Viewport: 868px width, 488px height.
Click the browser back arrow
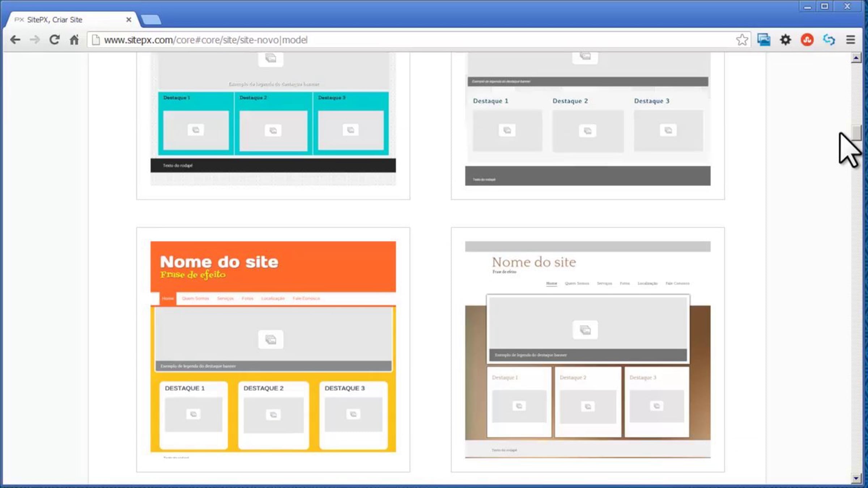(15, 40)
